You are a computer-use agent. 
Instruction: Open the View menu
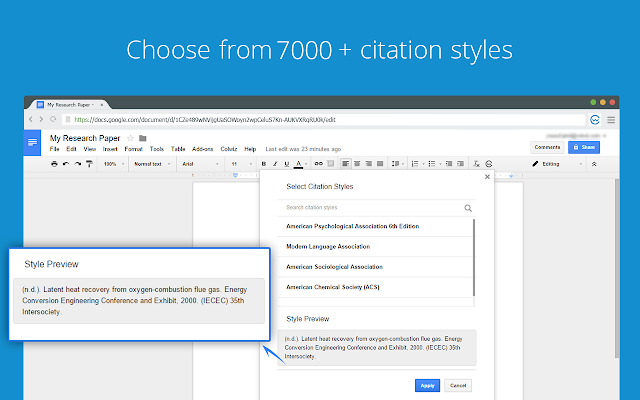tap(89, 149)
